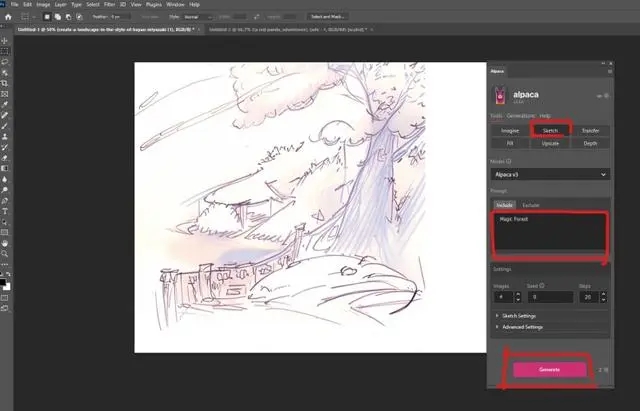Select the Eraser tool

[4, 158]
